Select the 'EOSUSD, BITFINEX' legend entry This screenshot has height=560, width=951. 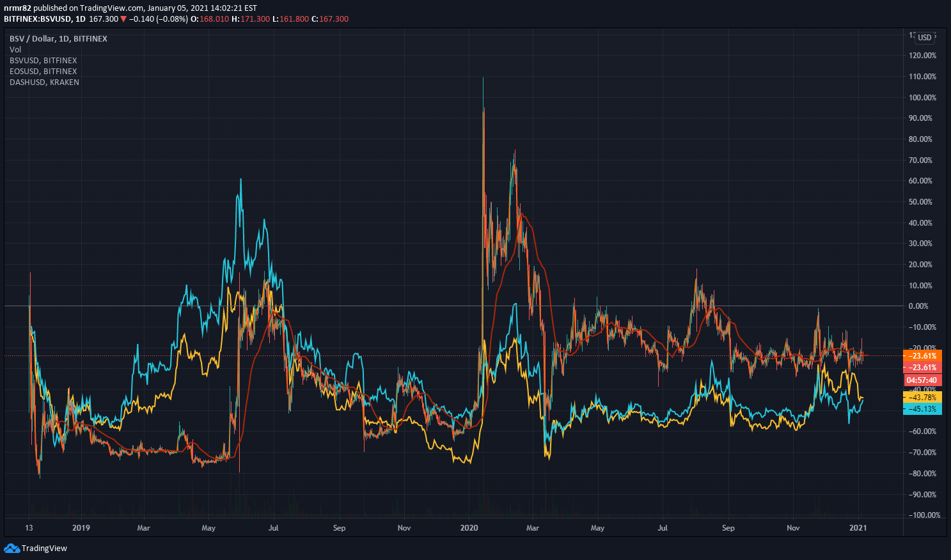pyautogui.click(x=43, y=72)
